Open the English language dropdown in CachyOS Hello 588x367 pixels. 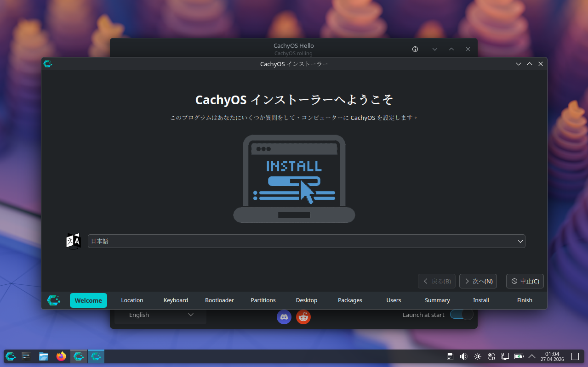click(160, 315)
